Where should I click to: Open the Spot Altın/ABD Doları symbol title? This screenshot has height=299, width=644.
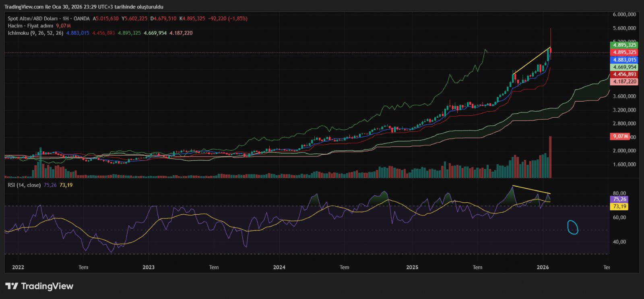pos(33,19)
